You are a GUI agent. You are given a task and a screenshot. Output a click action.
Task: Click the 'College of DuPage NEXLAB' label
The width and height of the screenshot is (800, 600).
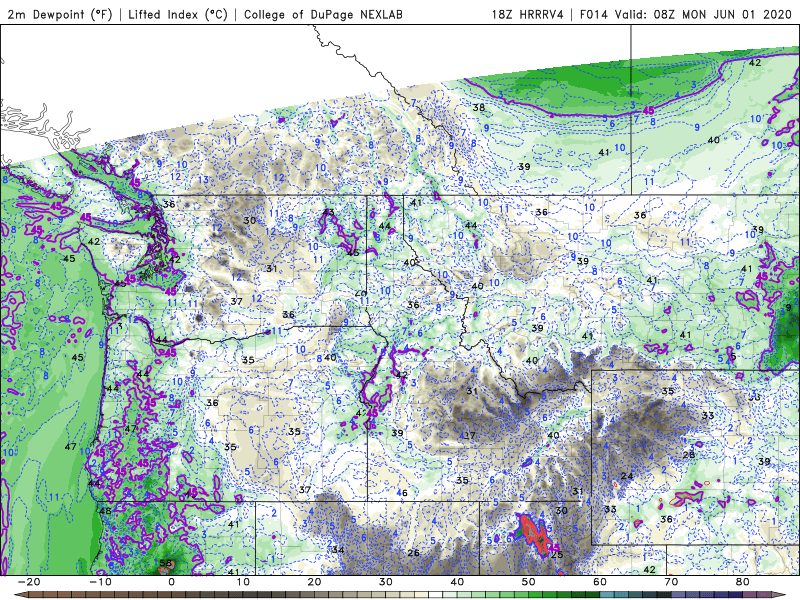click(323, 14)
